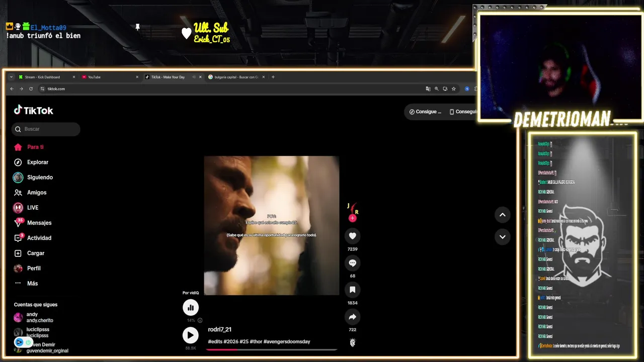Reload the tiktok.com page
644x362 pixels.
(31, 89)
